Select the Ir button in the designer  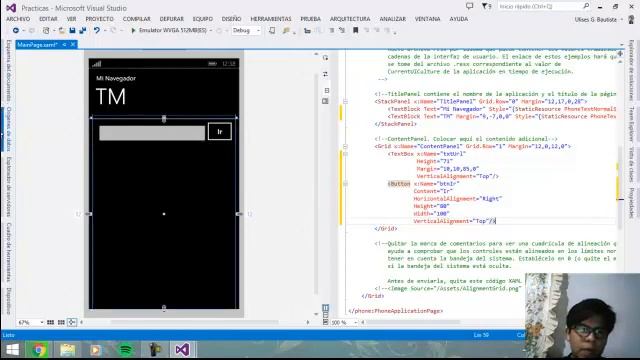pyautogui.click(x=220, y=131)
